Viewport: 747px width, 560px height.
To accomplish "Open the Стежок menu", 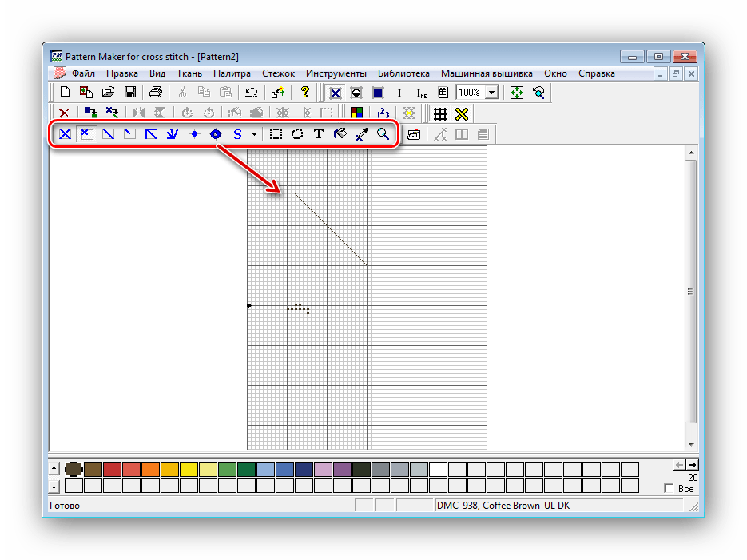I will coord(279,73).
